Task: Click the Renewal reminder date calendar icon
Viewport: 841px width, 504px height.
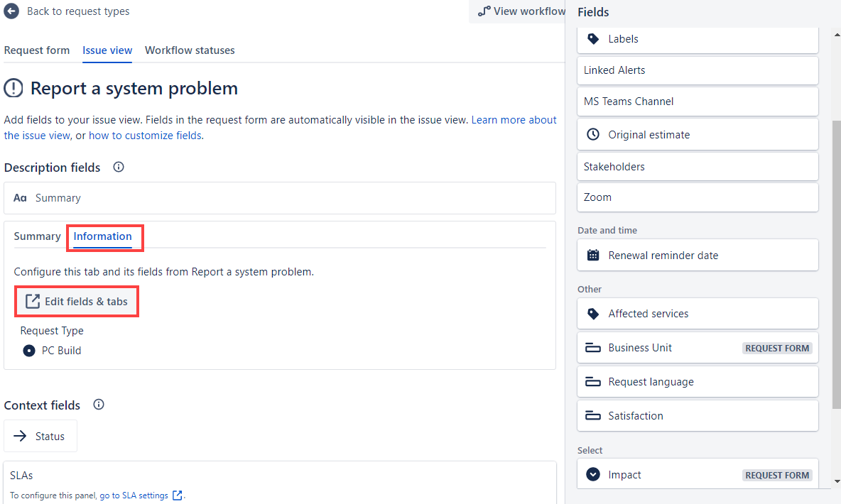Action: tap(592, 256)
